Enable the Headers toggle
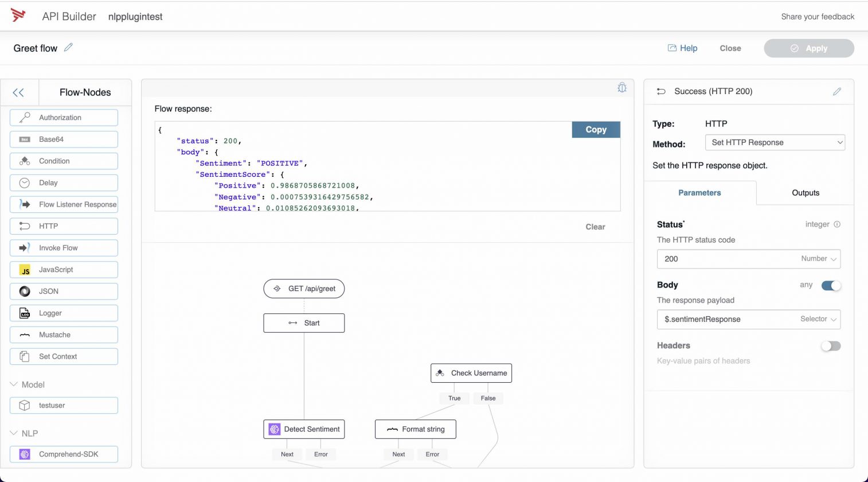 [x=830, y=346]
